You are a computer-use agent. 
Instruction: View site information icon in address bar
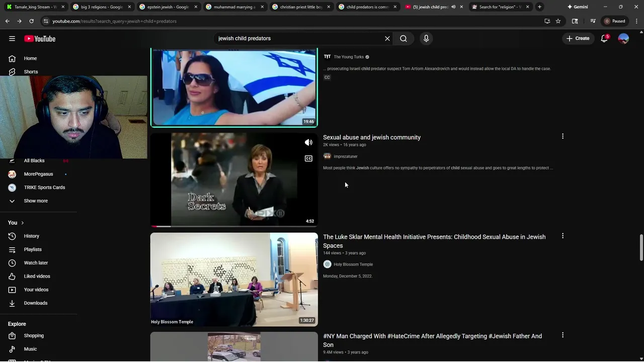pyautogui.click(x=46, y=21)
